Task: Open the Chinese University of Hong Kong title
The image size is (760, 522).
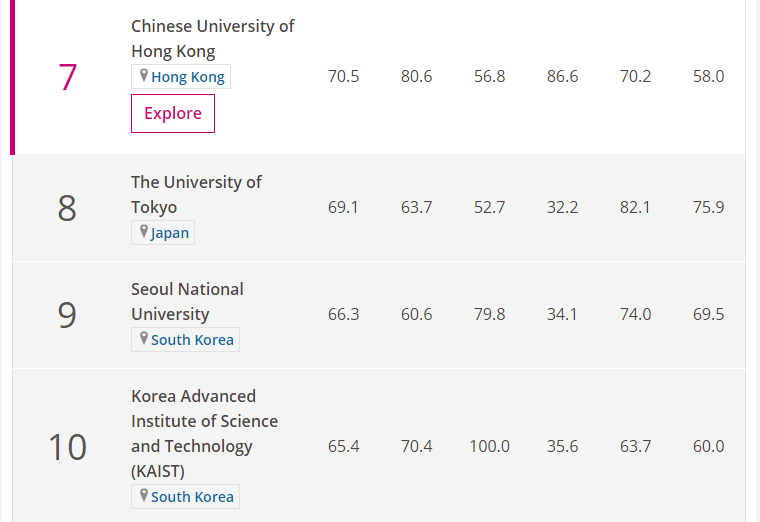Action: click(x=212, y=38)
